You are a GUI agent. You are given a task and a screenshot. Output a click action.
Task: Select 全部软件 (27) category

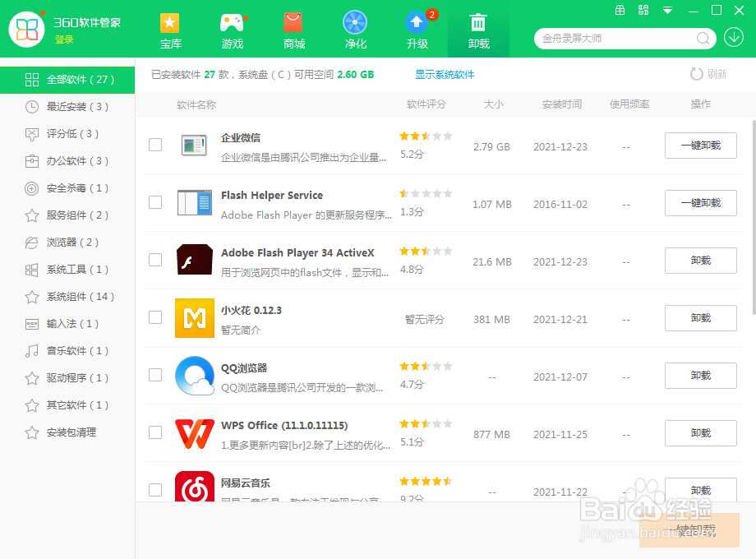67,80
